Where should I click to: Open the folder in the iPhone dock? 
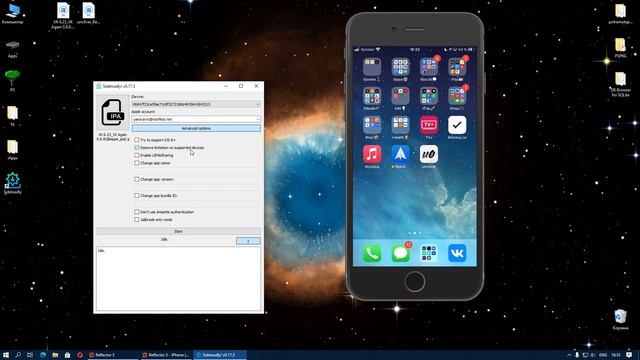click(429, 253)
